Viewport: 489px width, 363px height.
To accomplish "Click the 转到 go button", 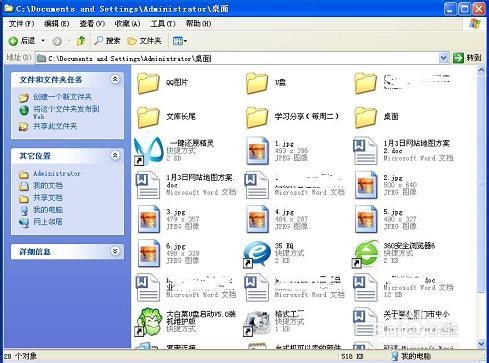I will point(467,58).
